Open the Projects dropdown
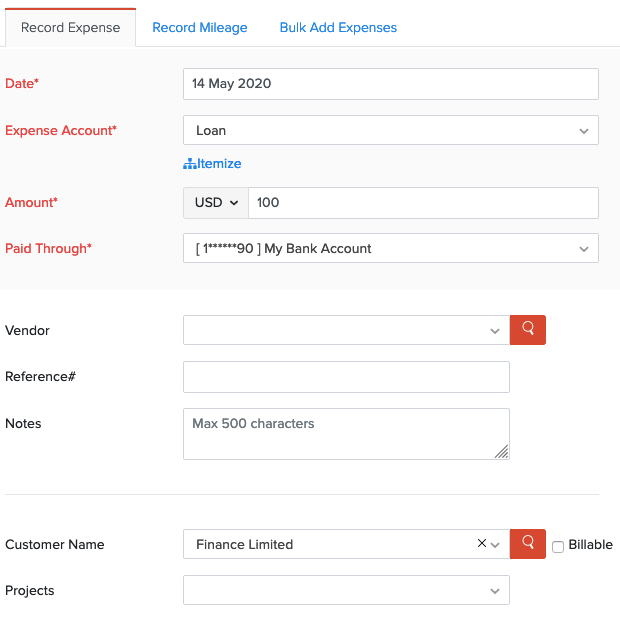The width and height of the screenshot is (620, 625). (x=495, y=591)
